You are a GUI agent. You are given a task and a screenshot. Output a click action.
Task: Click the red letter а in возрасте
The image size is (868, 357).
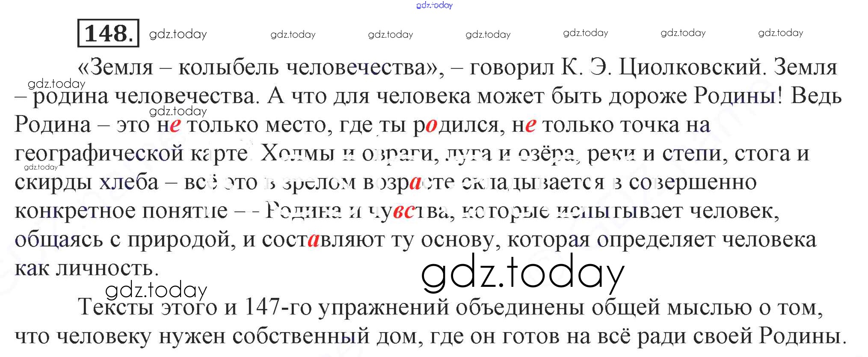[415, 183]
